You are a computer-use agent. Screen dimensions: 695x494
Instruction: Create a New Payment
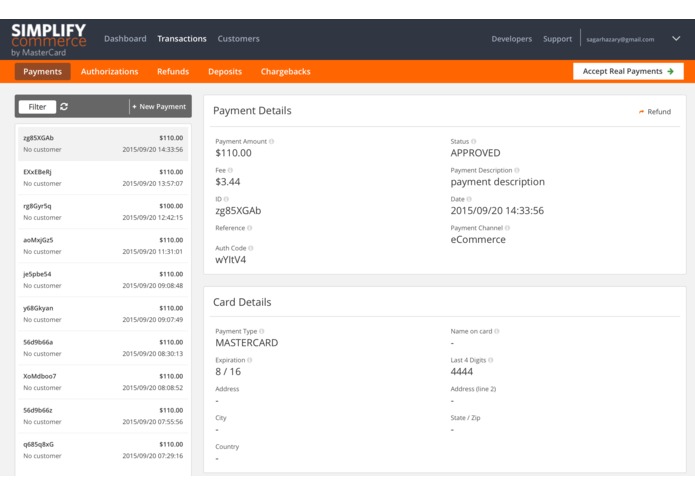pos(159,106)
